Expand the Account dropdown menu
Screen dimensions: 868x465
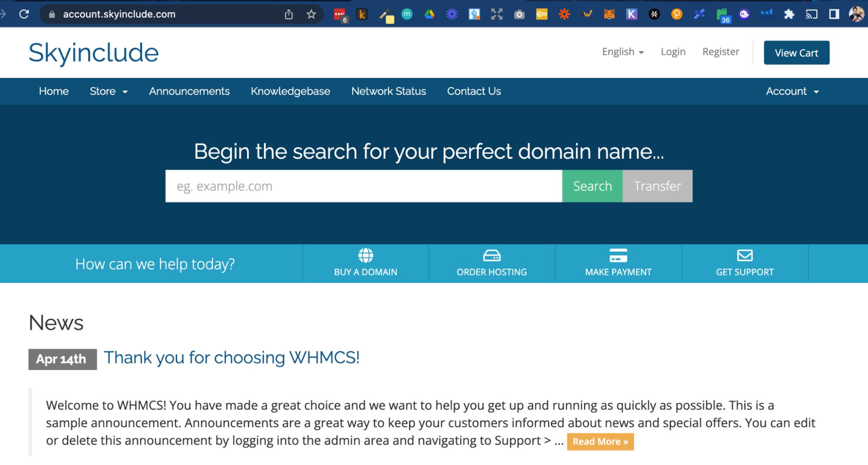tap(792, 91)
